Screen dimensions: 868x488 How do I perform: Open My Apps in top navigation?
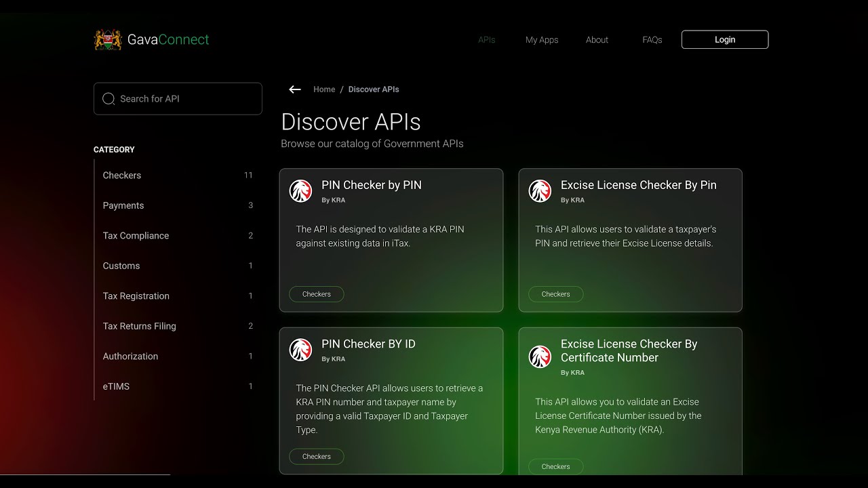[x=542, y=40]
